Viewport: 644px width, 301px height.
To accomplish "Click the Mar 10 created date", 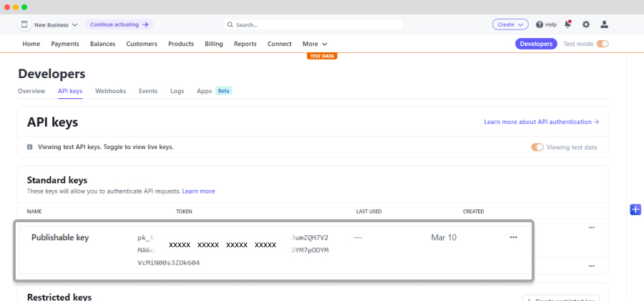I will tap(444, 237).
